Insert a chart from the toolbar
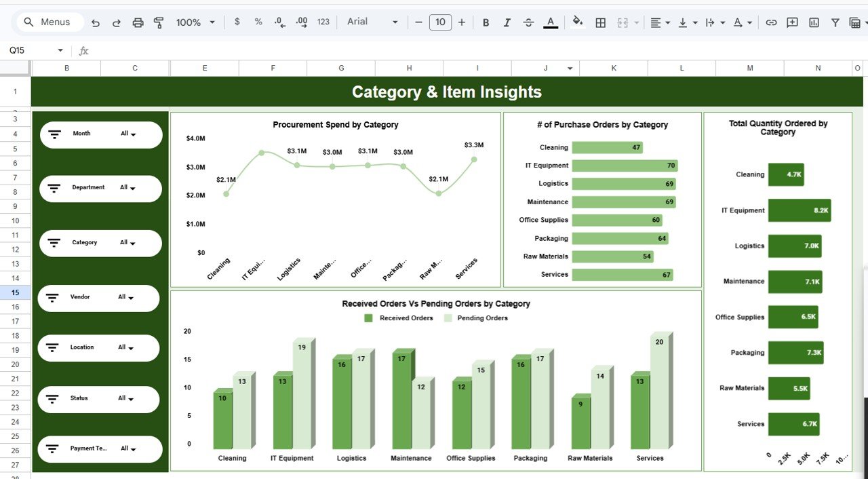Viewport: 868px width, 479px height. tap(813, 22)
